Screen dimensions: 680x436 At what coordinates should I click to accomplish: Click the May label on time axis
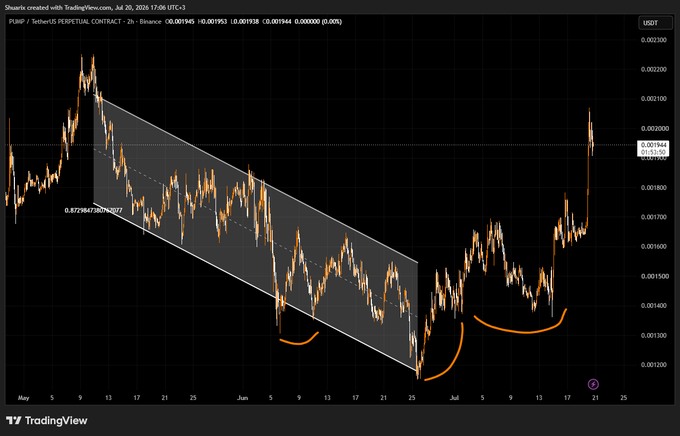point(23,398)
